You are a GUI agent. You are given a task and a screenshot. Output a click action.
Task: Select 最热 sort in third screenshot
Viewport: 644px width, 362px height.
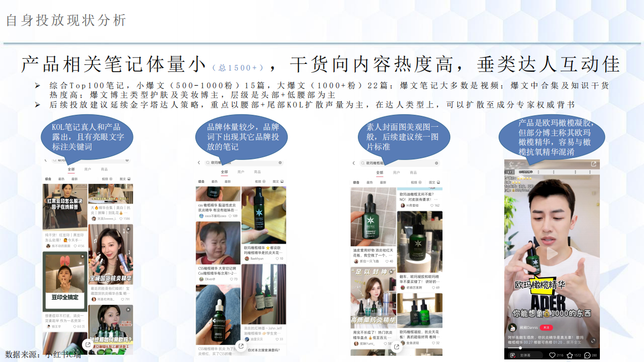[x=370, y=182]
